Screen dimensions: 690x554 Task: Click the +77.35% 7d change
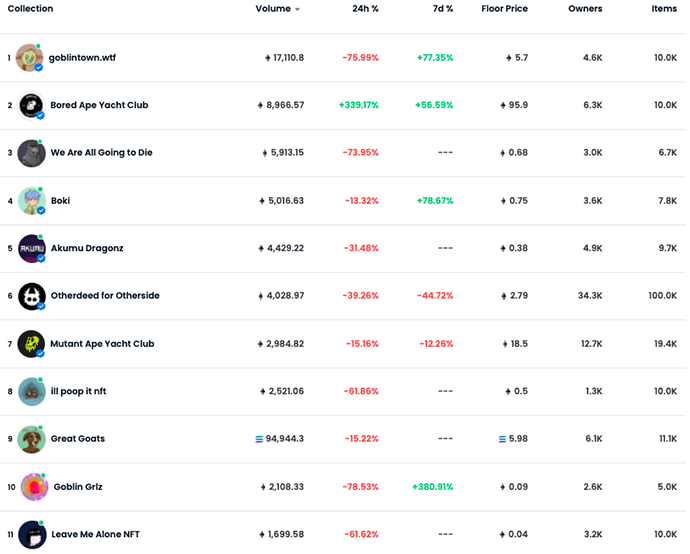[435, 58]
